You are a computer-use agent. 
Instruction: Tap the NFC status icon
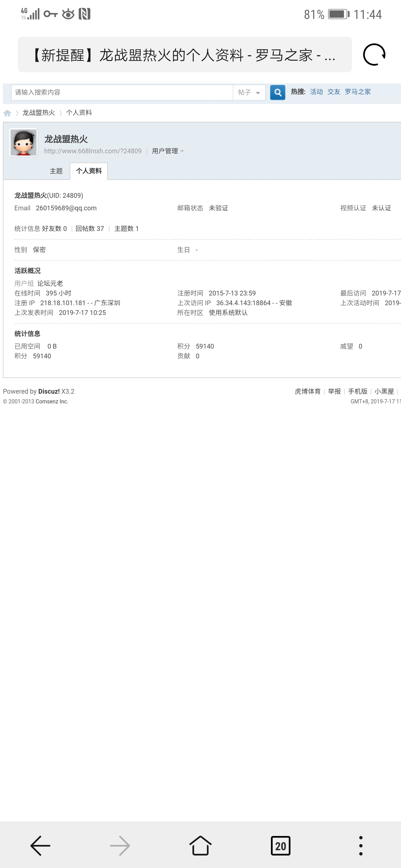pyautogui.click(x=84, y=14)
